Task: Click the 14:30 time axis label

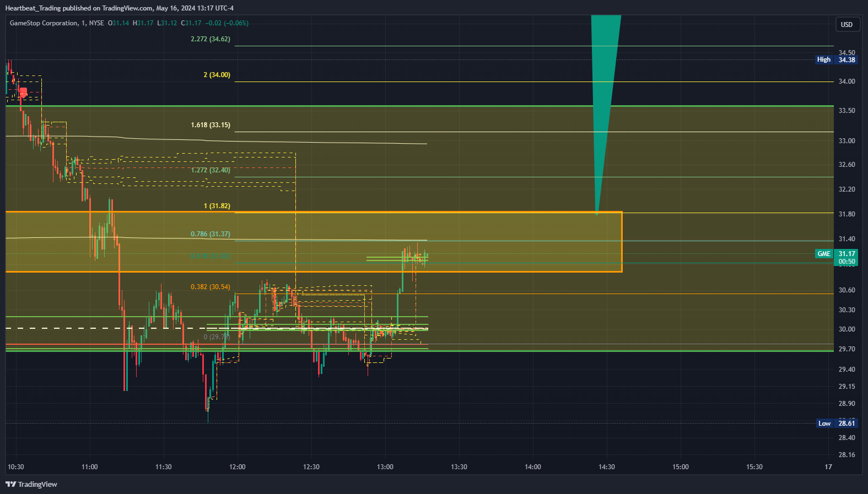Action: coord(607,467)
